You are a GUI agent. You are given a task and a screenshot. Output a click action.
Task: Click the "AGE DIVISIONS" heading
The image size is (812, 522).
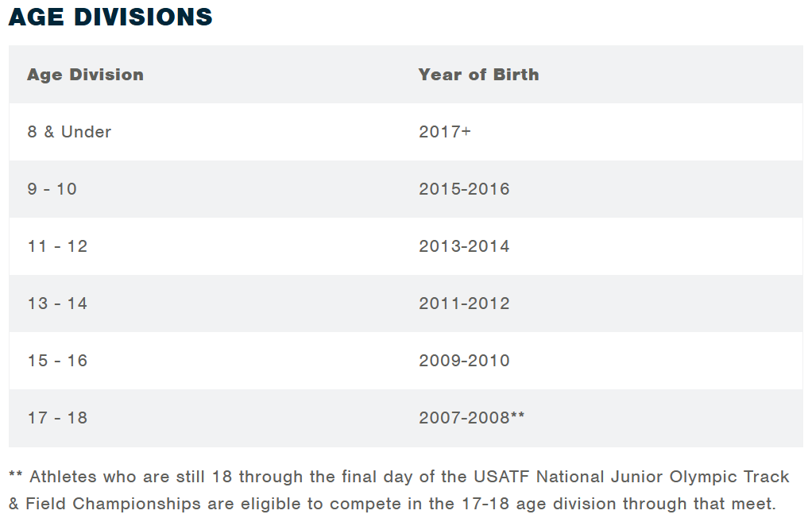[110, 17]
